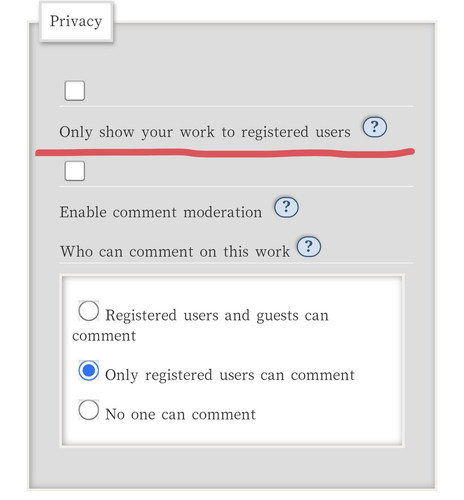464x500 pixels.
Task: Open help icon for Who can comment
Action: point(309,247)
